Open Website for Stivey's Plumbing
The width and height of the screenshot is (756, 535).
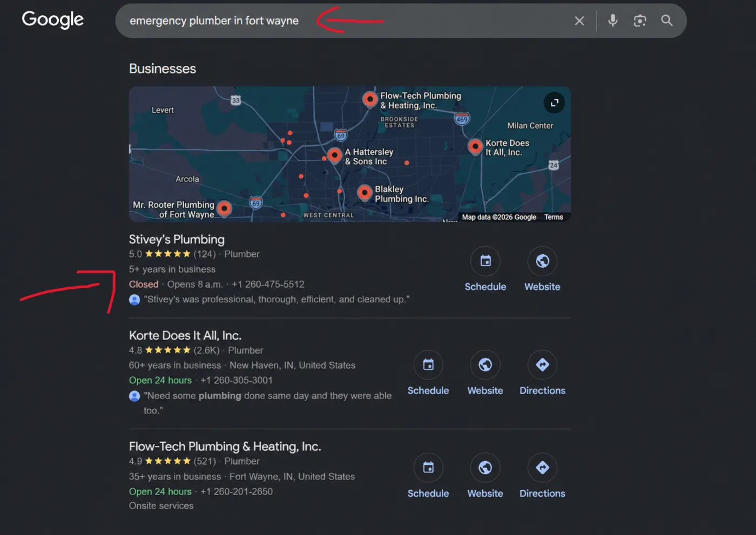pos(542,269)
